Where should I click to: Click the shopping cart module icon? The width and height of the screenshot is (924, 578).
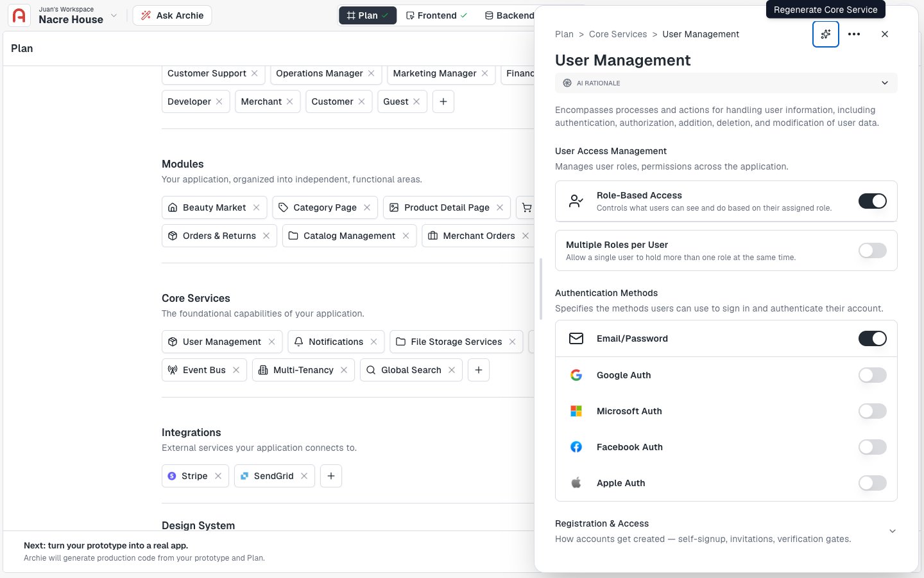[x=527, y=207]
